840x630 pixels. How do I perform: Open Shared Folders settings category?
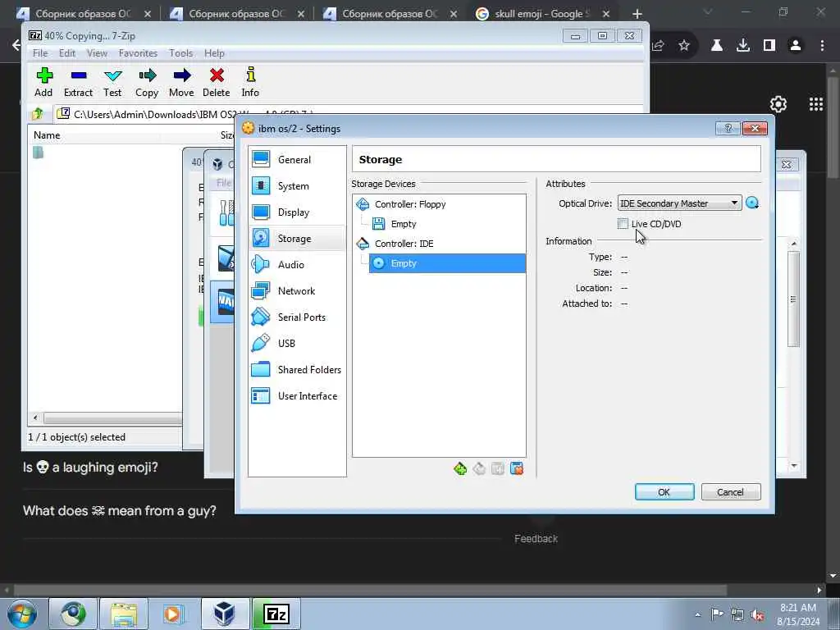(x=297, y=370)
